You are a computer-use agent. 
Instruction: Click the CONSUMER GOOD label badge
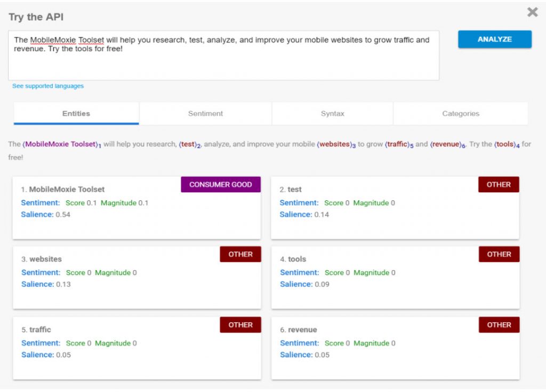click(x=221, y=184)
